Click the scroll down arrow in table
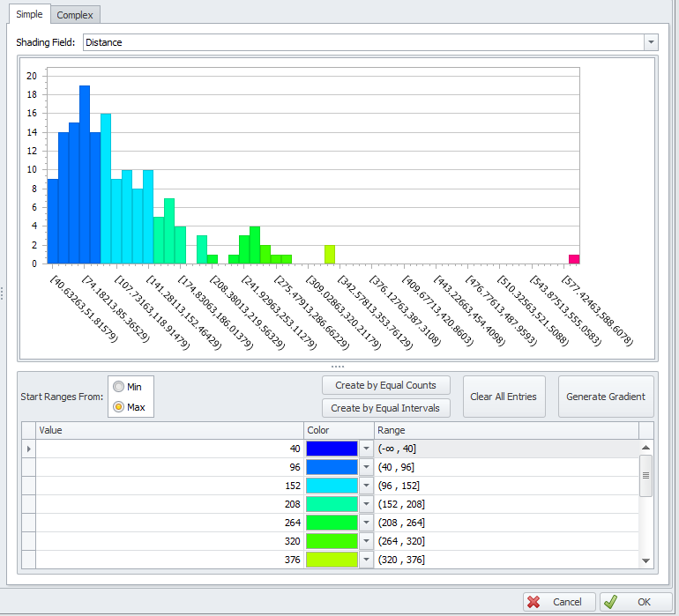679x616 pixels. [x=646, y=560]
